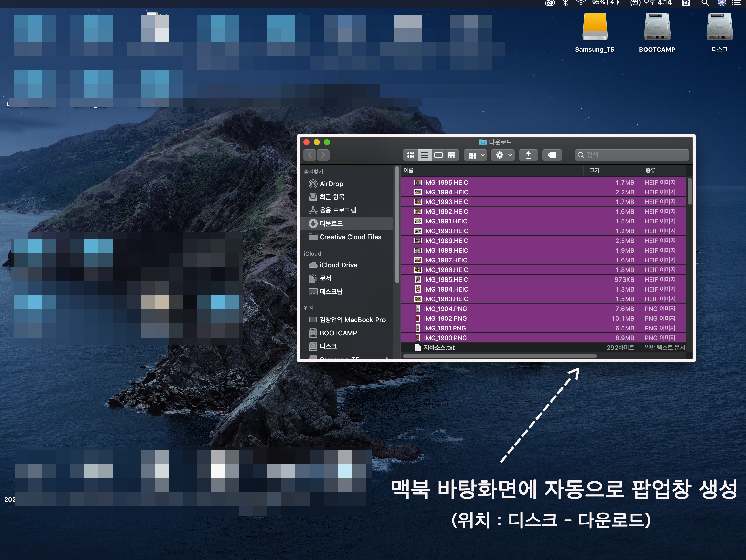Select the file IMG_1904.PNG
The height and width of the screenshot is (560, 746).
tap(445, 309)
